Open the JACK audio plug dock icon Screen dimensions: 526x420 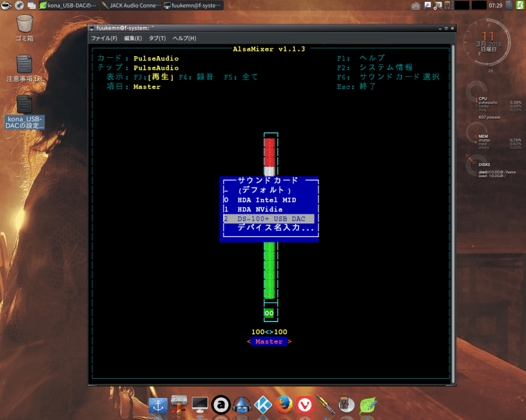[x=326, y=405]
